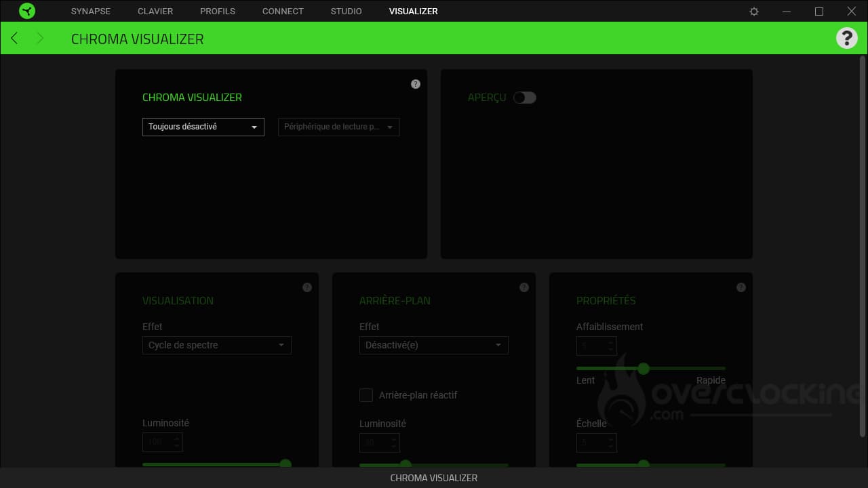Go forward with the right arrow

pyautogui.click(x=40, y=38)
